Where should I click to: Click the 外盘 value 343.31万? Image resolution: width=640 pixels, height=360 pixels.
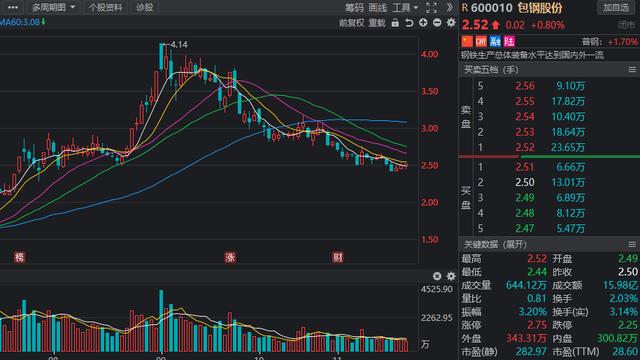tap(526, 338)
